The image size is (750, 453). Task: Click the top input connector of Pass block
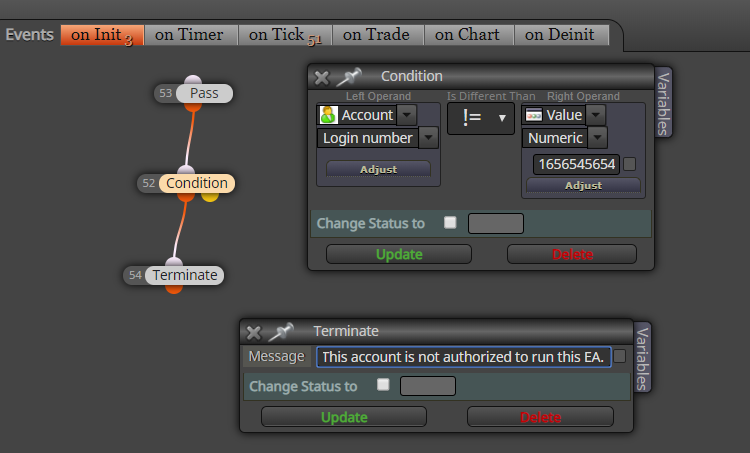coord(193,80)
